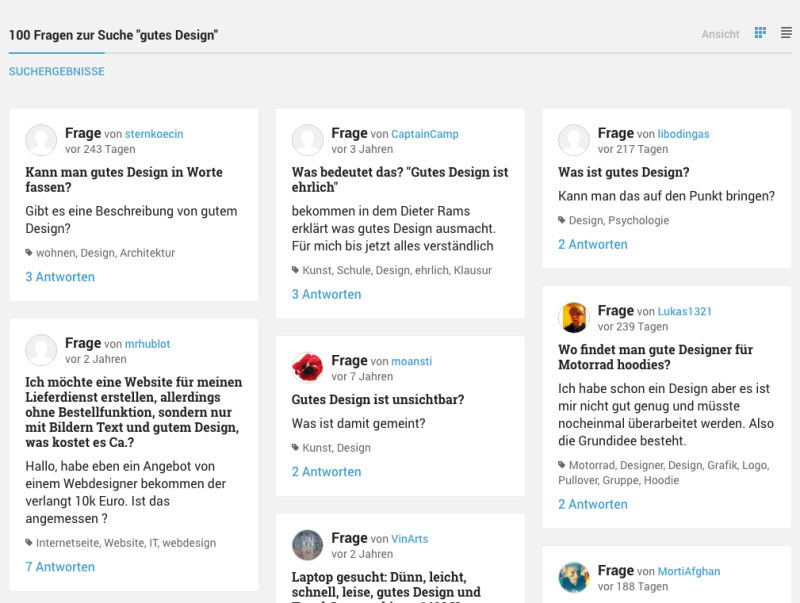The height and width of the screenshot is (603, 800).
Task: Switch to list view layout
Action: (786, 33)
